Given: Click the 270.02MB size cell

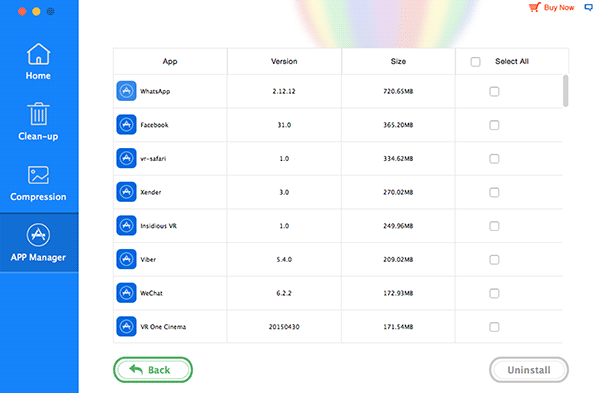Looking at the screenshot, I should tap(398, 192).
